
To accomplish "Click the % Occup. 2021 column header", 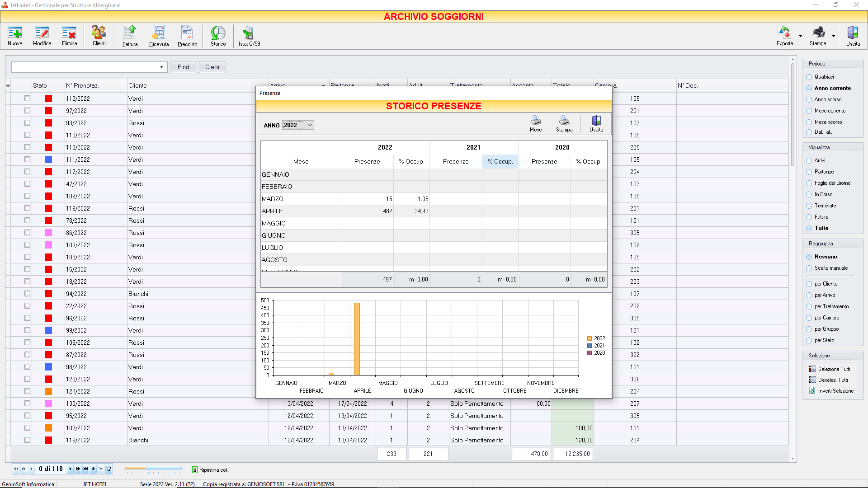I will pos(500,161).
